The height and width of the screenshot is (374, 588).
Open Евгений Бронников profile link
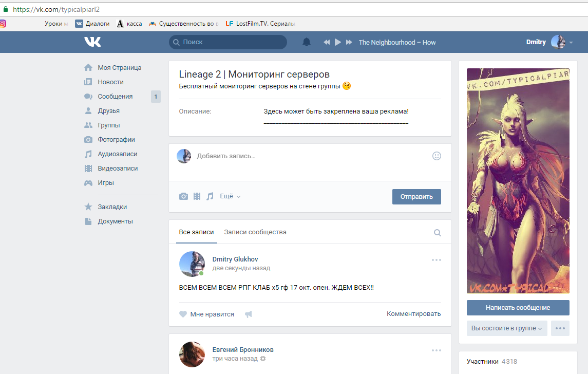pyautogui.click(x=243, y=350)
